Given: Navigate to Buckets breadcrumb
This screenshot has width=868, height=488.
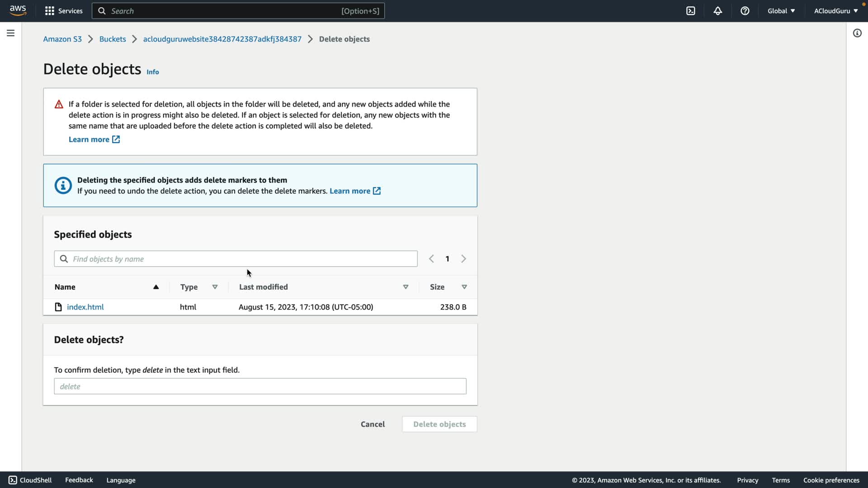Looking at the screenshot, I should [113, 39].
